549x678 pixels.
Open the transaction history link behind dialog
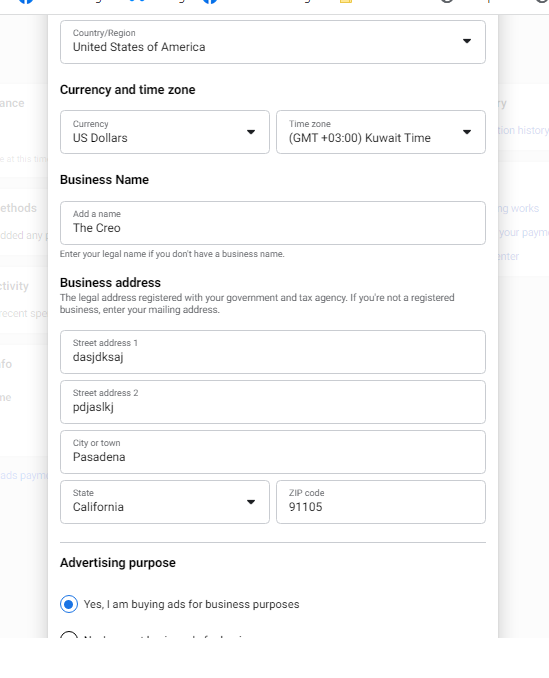tap(523, 130)
